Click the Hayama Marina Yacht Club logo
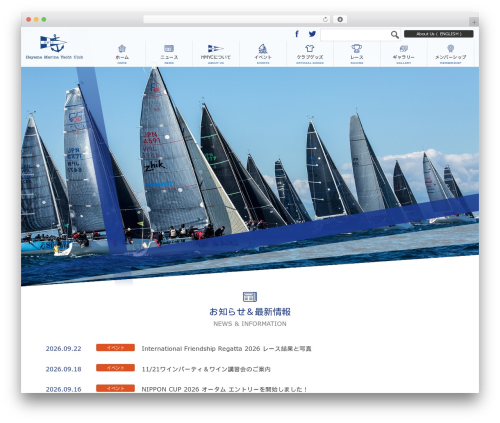Viewport: 500px width, 423px height. click(x=54, y=47)
